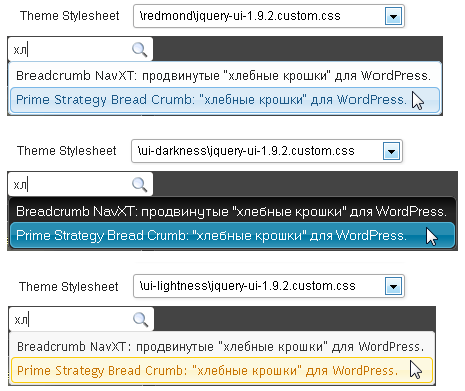Focus the search field under the ui-lightness theme
Viewport: 465px width, 391px height.
[81, 319]
